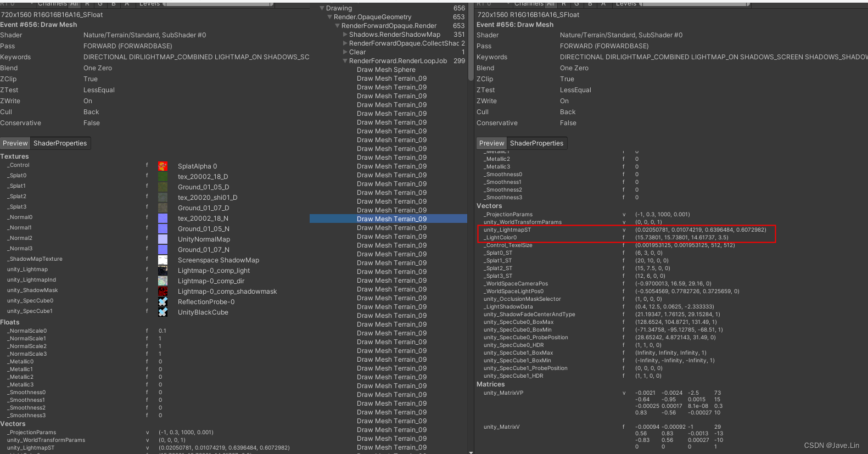Image resolution: width=868 pixels, height=454 pixels.
Task: Click the _NormalScale0 float value 0.1
Action: click(x=163, y=331)
